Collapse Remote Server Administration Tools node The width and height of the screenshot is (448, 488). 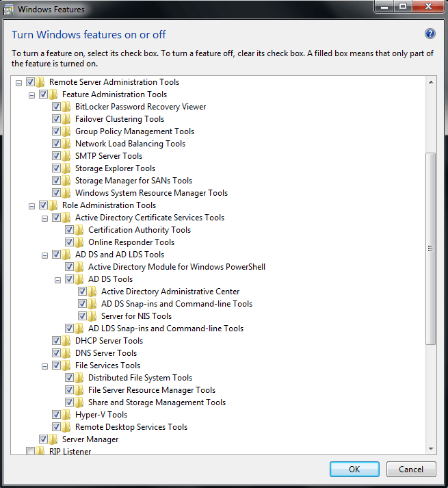(18, 83)
